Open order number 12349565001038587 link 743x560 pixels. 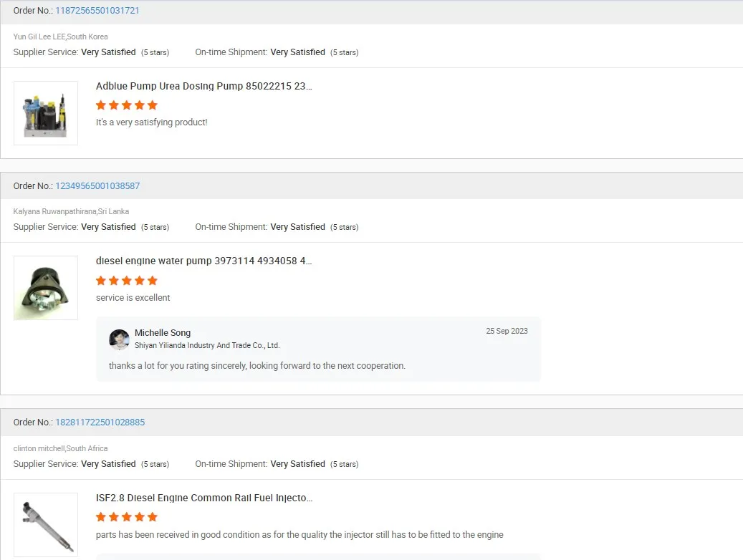coord(97,186)
